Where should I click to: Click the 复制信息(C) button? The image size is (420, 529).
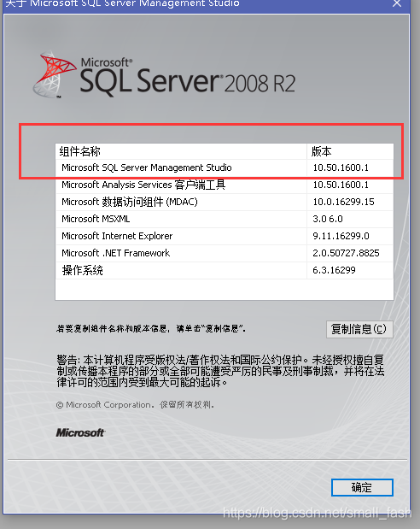pos(359,329)
